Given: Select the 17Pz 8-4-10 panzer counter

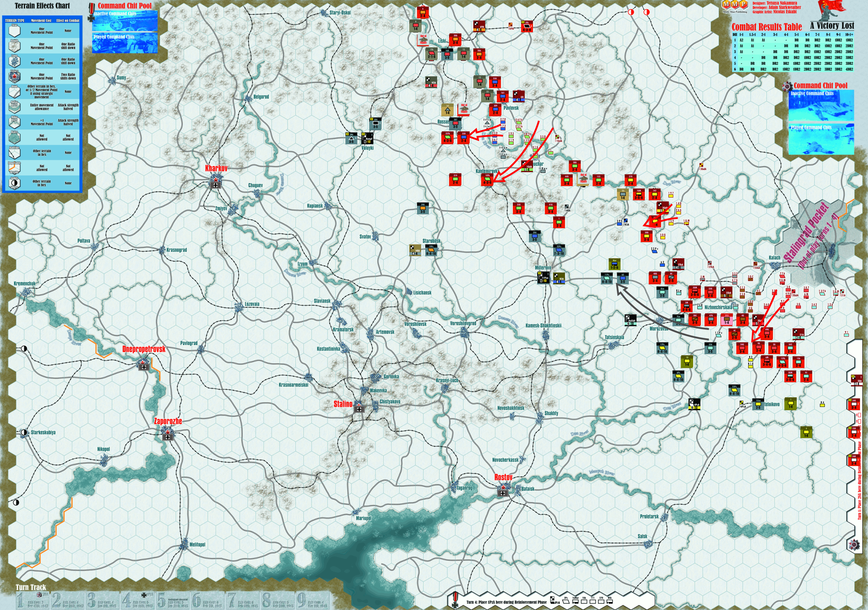Looking at the screenshot, I should pyautogui.click(x=662, y=348).
